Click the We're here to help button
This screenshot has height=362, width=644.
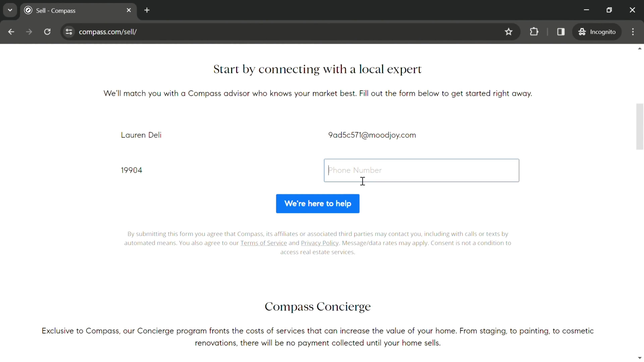click(318, 203)
